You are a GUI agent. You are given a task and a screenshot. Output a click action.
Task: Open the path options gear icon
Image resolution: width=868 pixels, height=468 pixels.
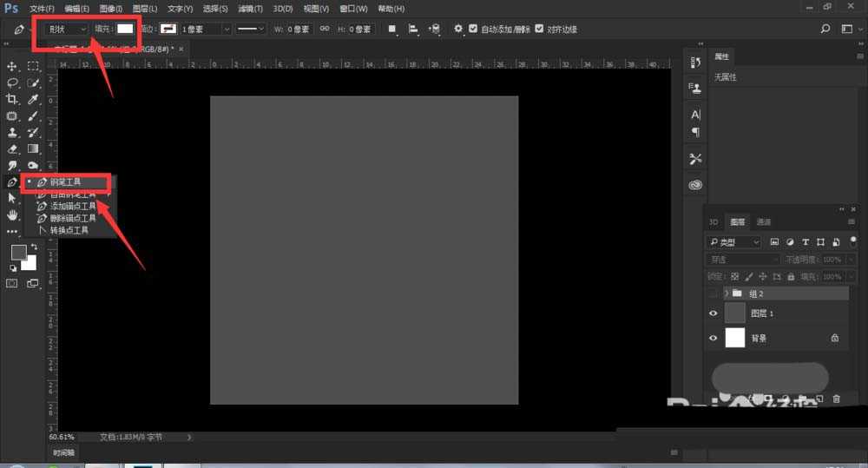(458, 29)
